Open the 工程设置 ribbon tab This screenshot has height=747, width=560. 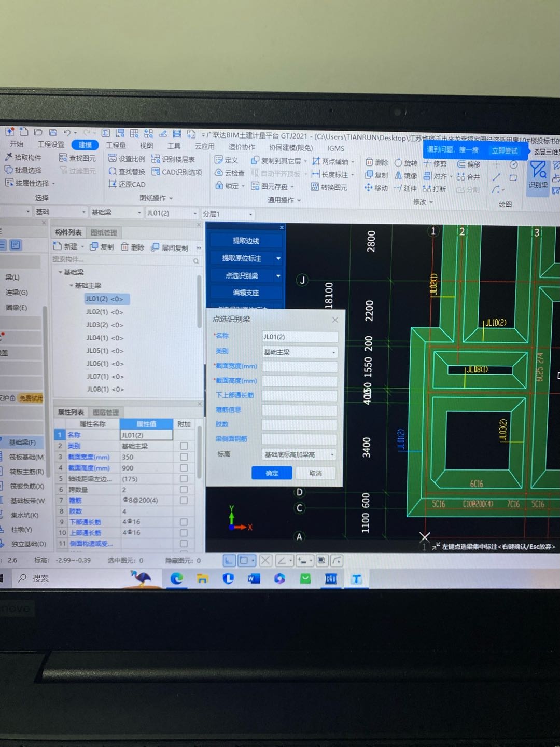click(51, 144)
